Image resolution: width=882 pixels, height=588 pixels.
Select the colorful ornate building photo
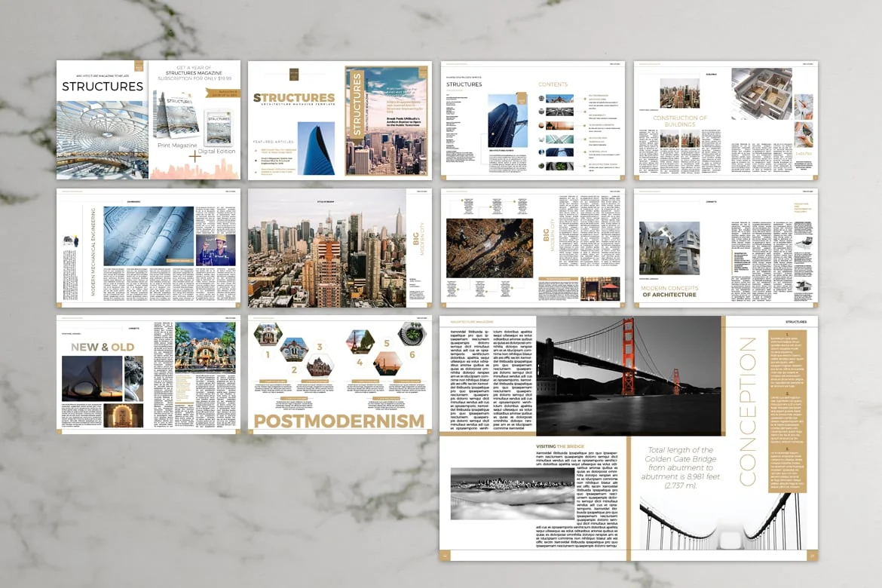205,348
